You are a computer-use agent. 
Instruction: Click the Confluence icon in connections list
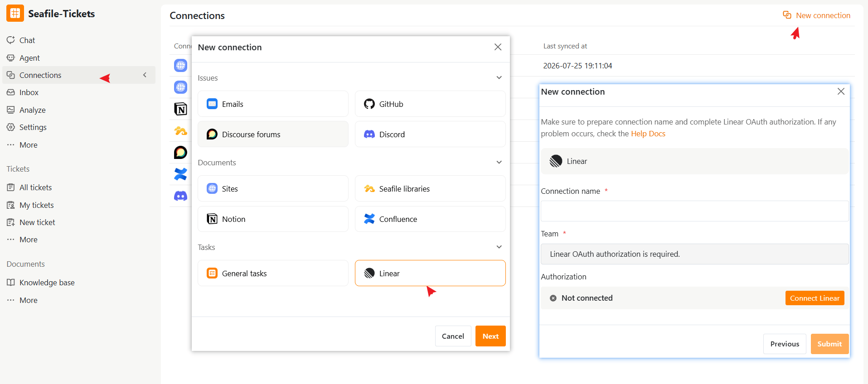tap(180, 174)
